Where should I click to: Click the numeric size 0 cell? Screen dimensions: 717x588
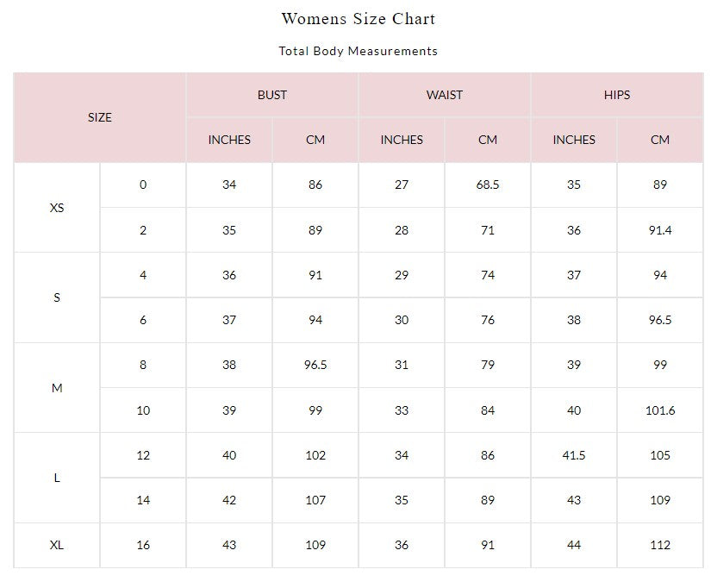click(x=143, y=185)
